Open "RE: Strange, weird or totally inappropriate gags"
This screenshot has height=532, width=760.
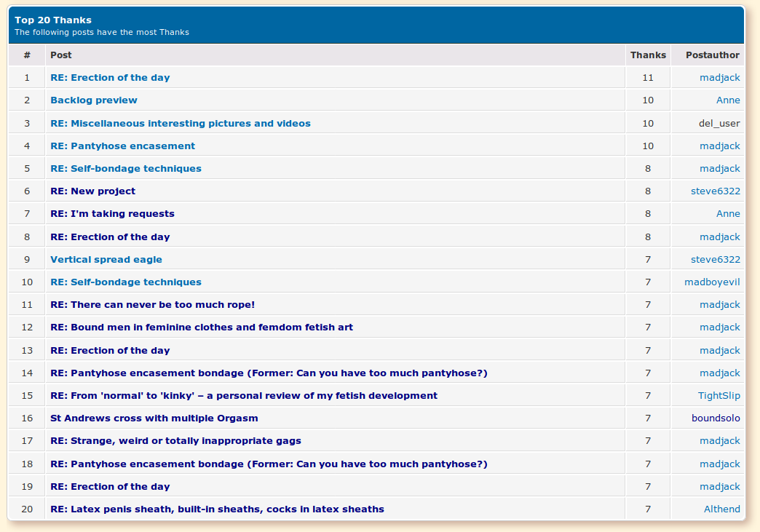pyautogui.click(x=175, y=441)
